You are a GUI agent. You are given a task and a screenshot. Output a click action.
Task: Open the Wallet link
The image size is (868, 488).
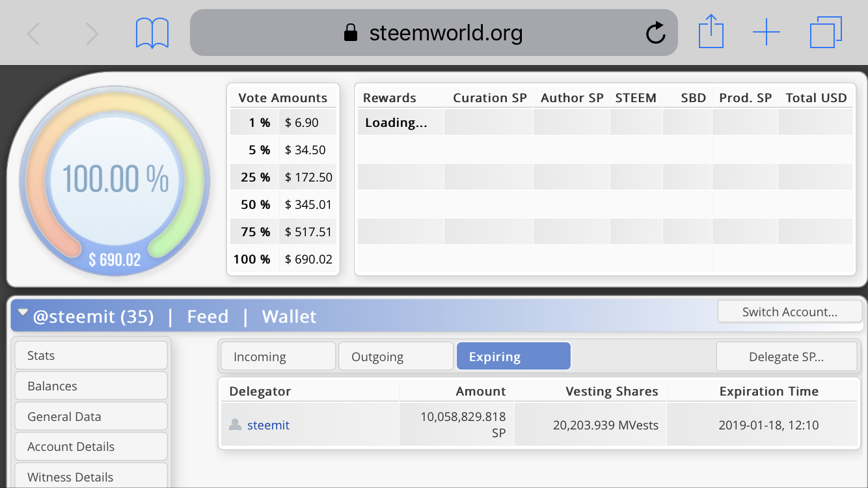point(289,317)
